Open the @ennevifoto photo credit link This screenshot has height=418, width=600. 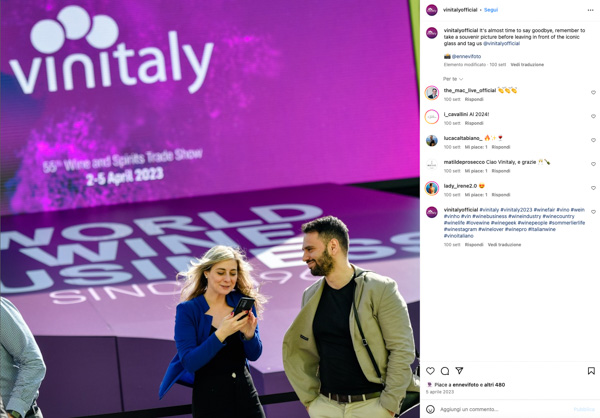(466, 56)
